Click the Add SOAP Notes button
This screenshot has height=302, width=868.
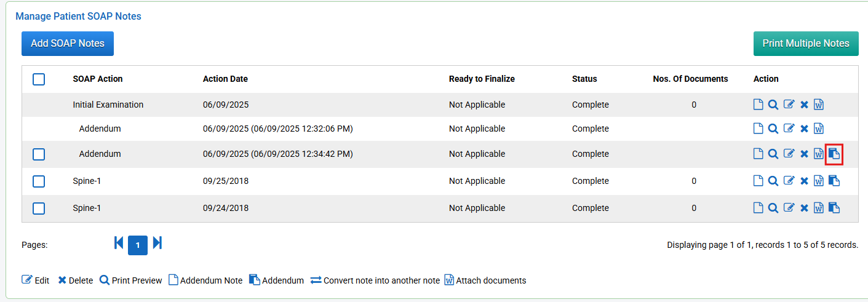pos(68,44)
